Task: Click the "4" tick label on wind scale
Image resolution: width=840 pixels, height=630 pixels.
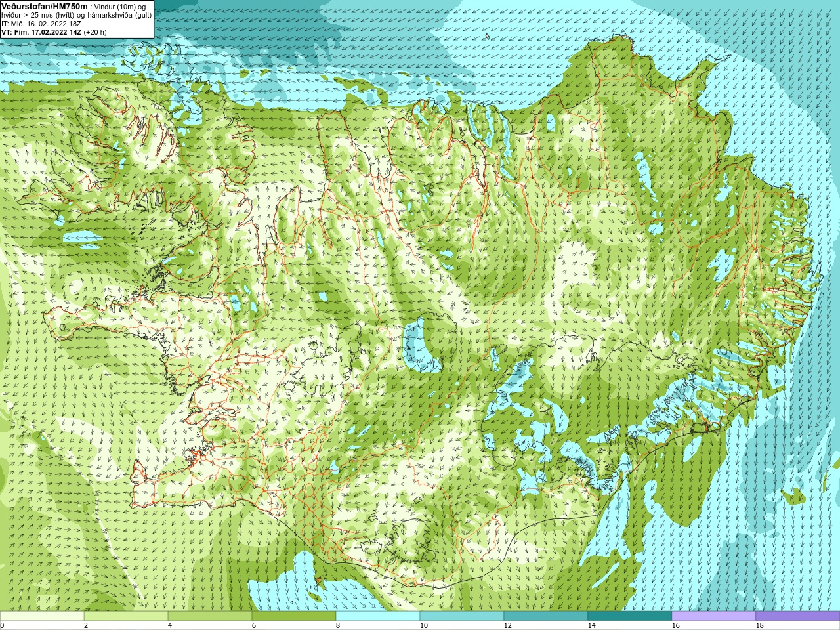Action: pyautogui.click(x=170, y=625)
